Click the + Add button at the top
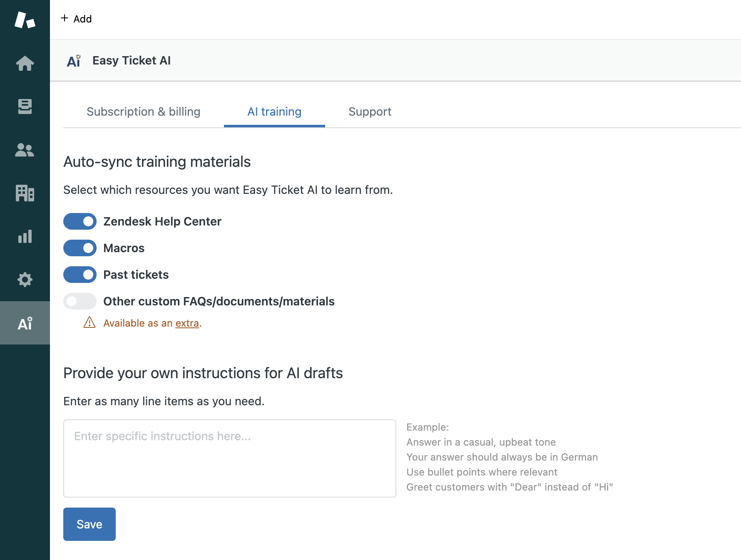741x560 pixels. pyautogui.click(x=76, y=19)
